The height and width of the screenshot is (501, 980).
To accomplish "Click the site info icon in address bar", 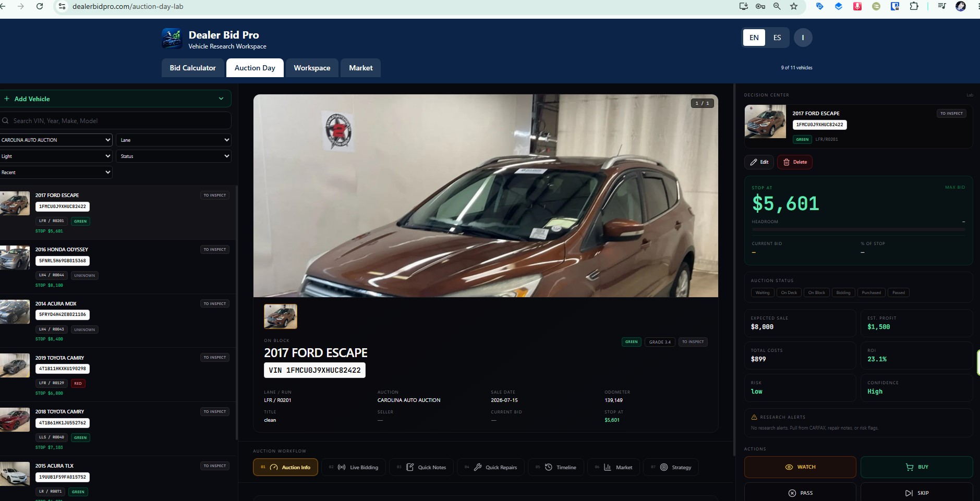I will (62, 6).
